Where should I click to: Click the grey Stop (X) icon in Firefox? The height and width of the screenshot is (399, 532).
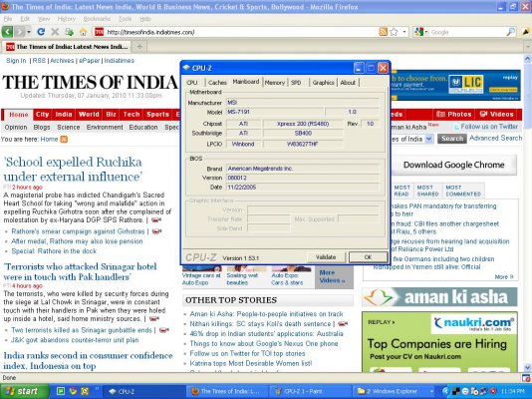click(x=55, y=32)
